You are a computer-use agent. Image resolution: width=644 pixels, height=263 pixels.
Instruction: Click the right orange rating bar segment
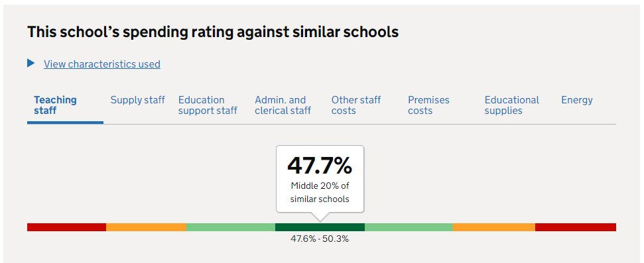click(494, 227)
